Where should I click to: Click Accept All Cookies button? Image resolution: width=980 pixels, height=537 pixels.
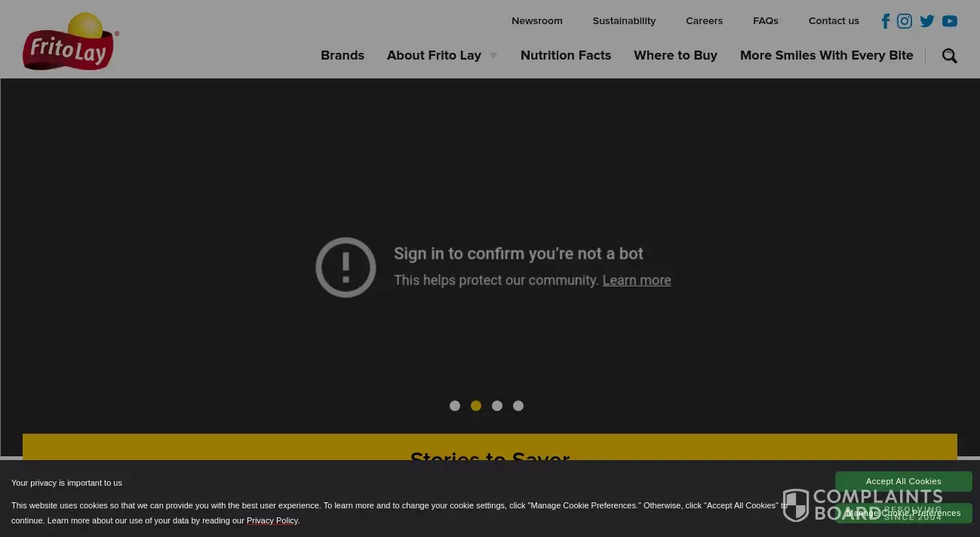point(903,481)
